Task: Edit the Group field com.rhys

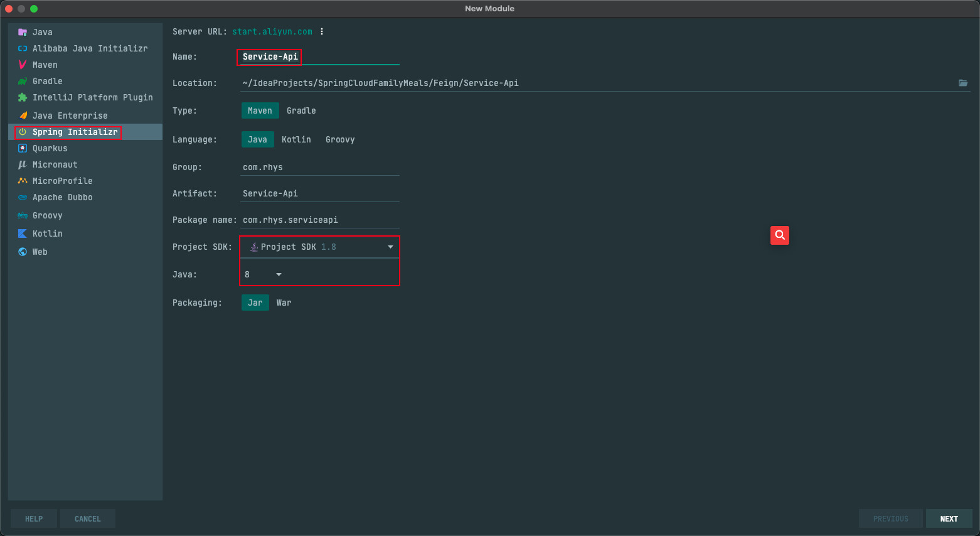Action: click(320, 167)
